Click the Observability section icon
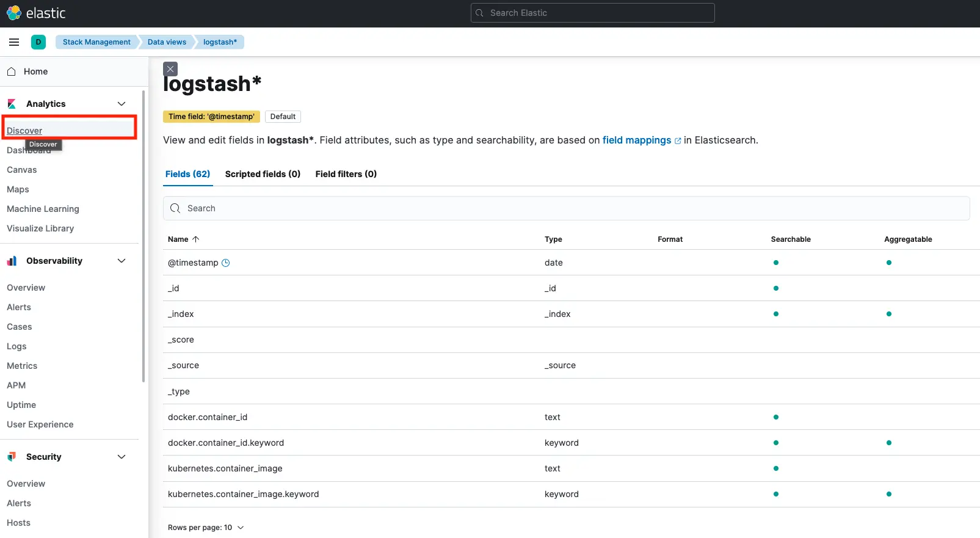Screen dimensions: 980x538 coord(12,261)
